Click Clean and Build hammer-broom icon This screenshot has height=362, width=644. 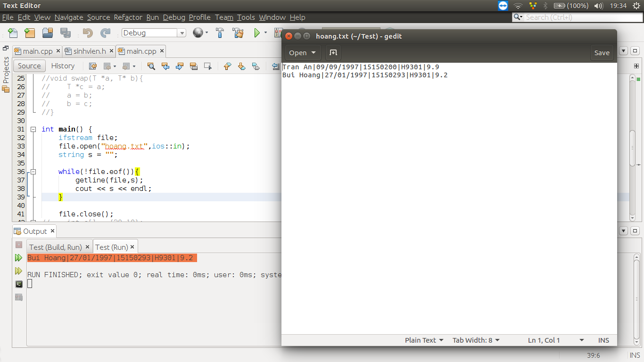238,33
